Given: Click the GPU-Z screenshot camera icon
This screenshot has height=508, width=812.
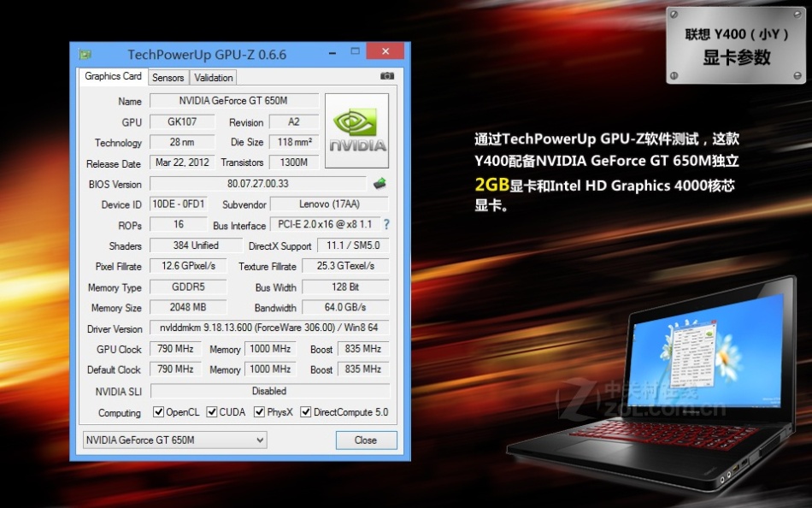Looking at the screenshot, I should point(387,75).
